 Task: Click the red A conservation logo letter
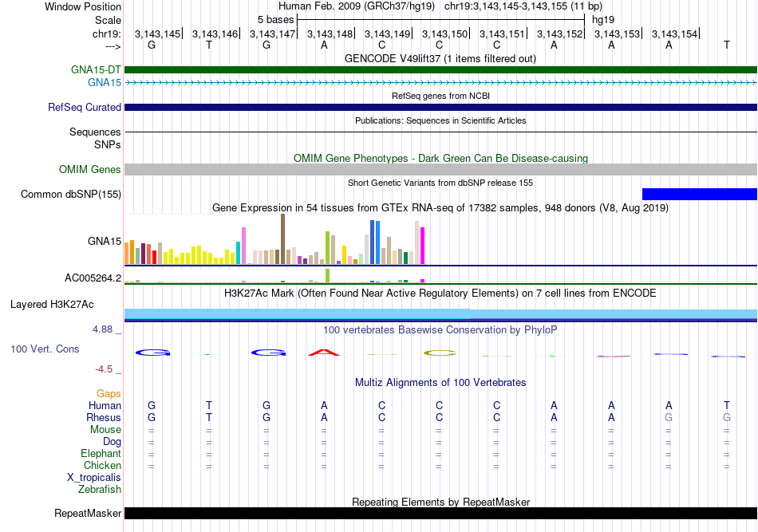[324, 353]
